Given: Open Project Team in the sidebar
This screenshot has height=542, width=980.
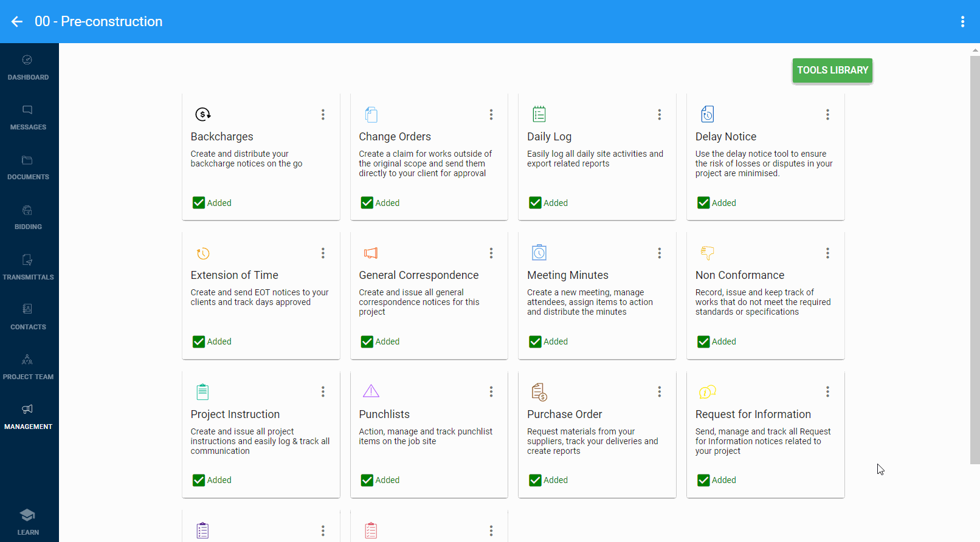Looking at the screenshot, I should pyautogui.click(x=28, y=367).
